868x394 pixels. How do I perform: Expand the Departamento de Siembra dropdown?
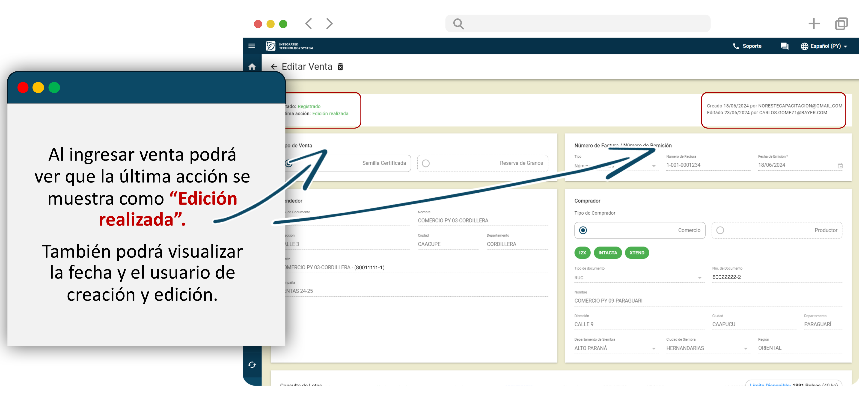[x=653, y=349]
